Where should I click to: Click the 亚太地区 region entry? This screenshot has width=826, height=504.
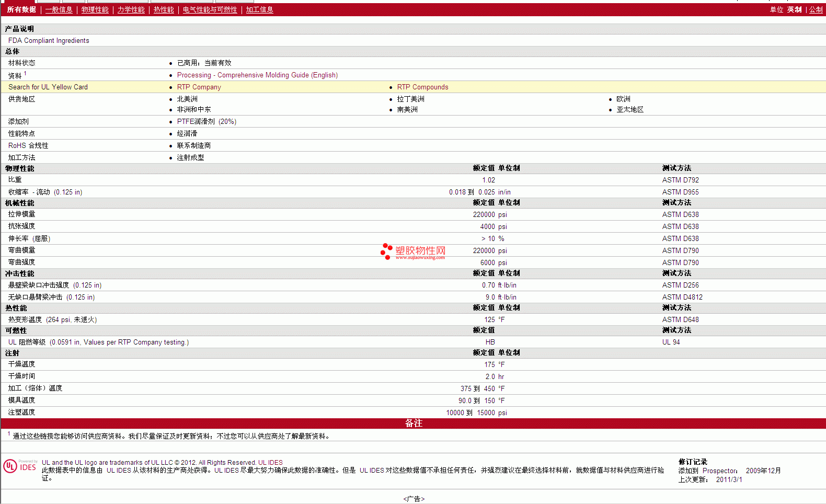(x=630, y=110)
